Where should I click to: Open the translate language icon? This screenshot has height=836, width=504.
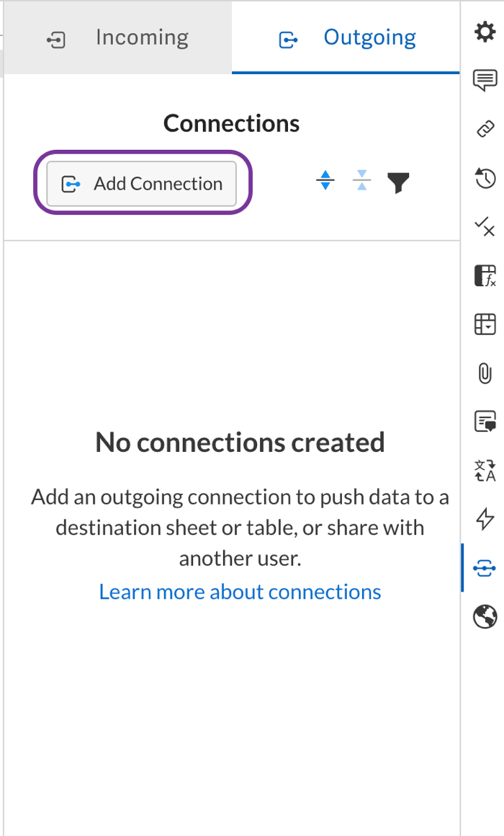pyautogui.click(x=485, y=471)
